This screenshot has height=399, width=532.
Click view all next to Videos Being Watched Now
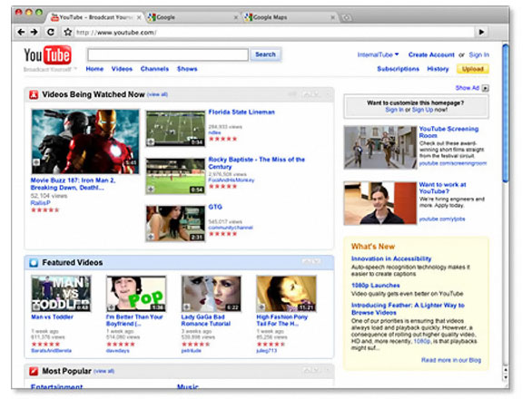(157, 94)
